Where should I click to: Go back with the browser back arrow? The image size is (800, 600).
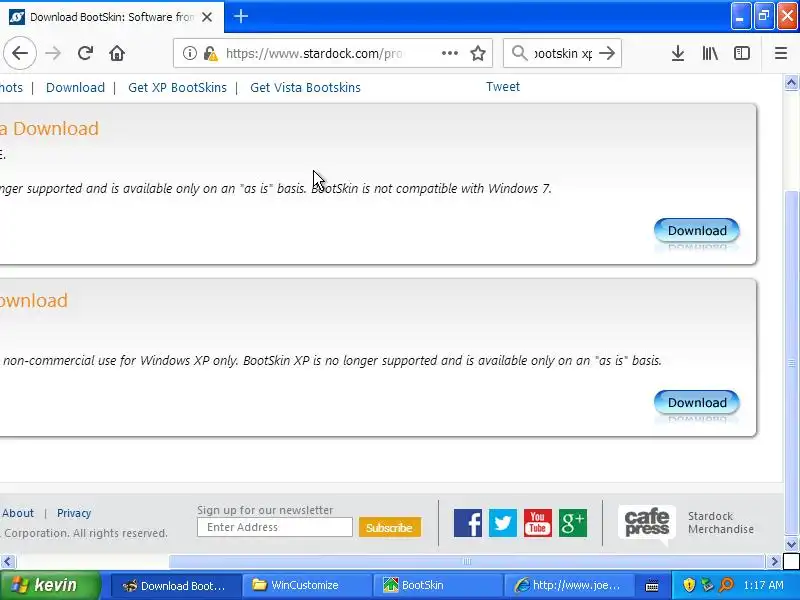point(20,53)
